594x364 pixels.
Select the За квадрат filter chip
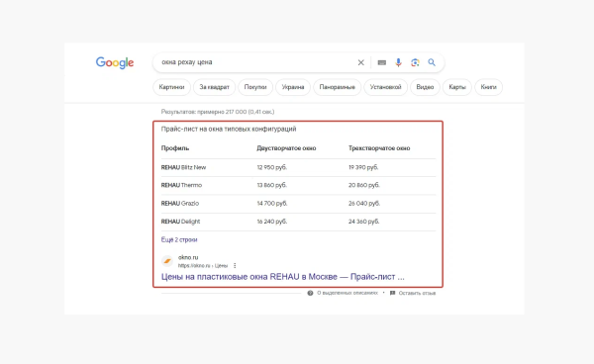coord(215,87)
